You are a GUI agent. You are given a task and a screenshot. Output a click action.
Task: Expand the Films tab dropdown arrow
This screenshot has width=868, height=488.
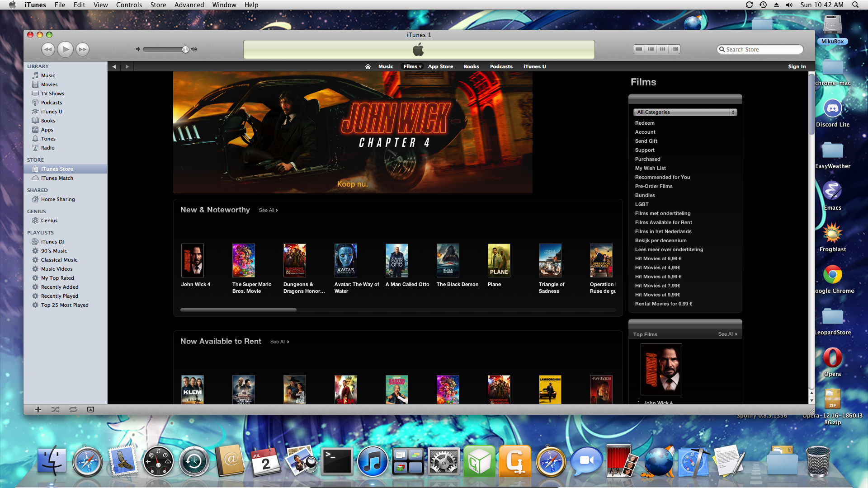[420, 67]
